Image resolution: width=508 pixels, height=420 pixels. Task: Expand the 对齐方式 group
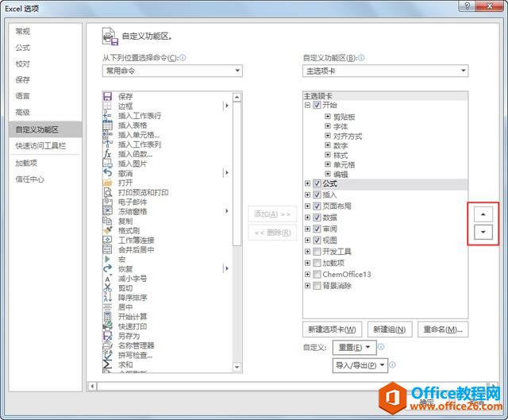328,136
